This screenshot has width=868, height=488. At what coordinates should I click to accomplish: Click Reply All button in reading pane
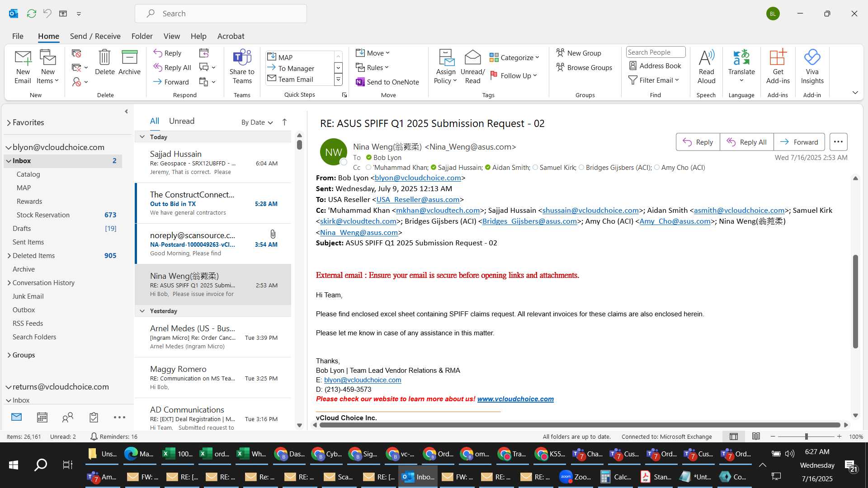click(x=746, y=142)
